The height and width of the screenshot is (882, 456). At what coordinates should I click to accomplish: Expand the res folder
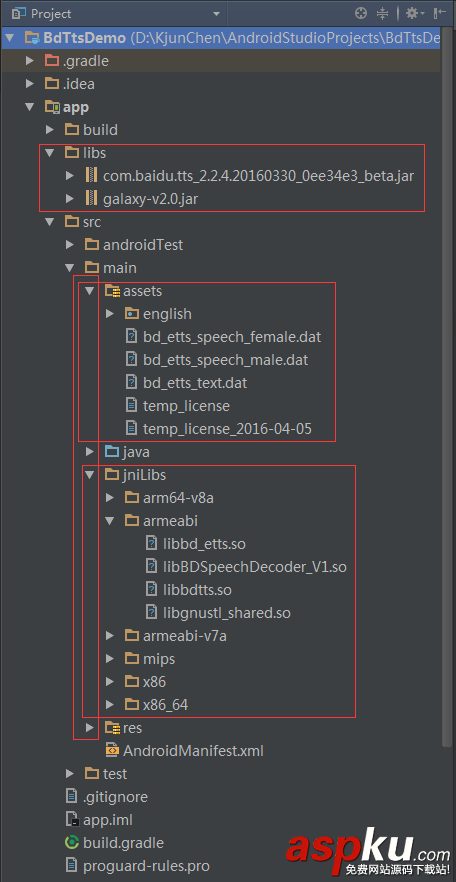click(90, 728)
